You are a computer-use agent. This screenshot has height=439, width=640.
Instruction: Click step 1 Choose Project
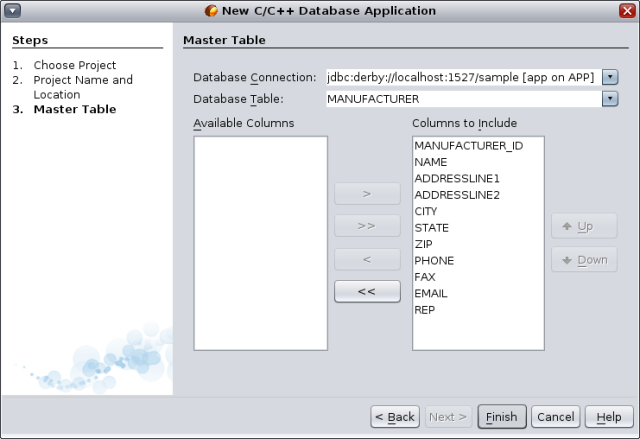(75, 65)
